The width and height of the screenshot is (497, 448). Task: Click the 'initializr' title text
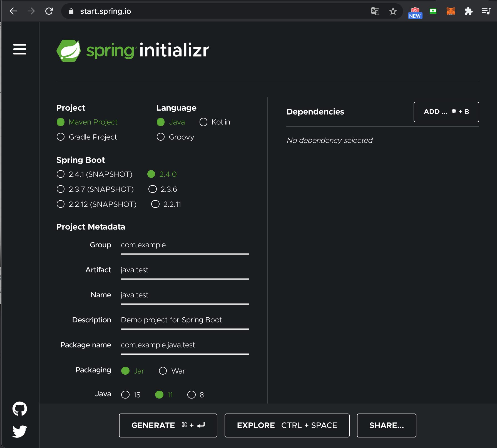coord(174,50)
